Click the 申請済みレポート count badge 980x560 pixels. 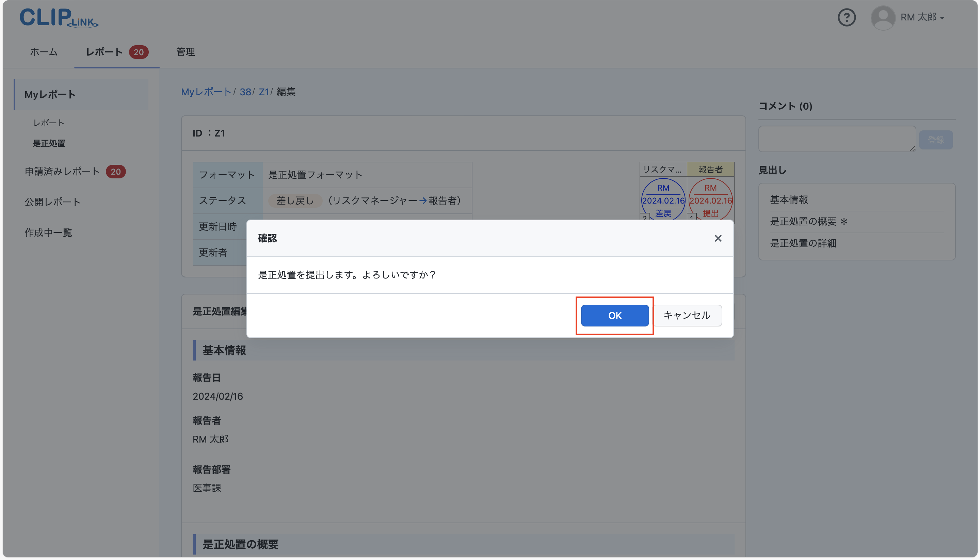(115, 172)
